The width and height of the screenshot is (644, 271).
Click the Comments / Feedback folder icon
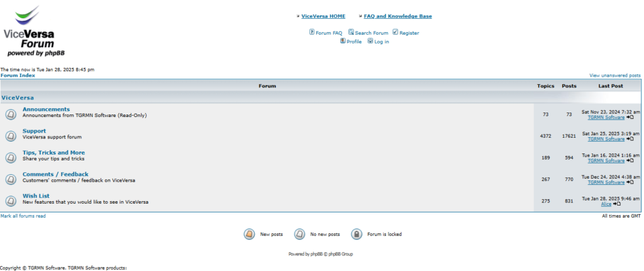(x=11, y=179)
